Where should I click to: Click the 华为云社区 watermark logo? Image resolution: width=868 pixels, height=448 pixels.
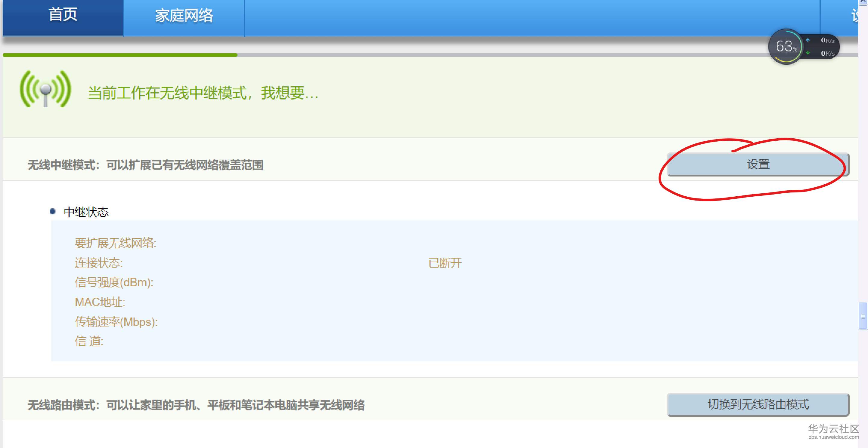pos(833,428)
